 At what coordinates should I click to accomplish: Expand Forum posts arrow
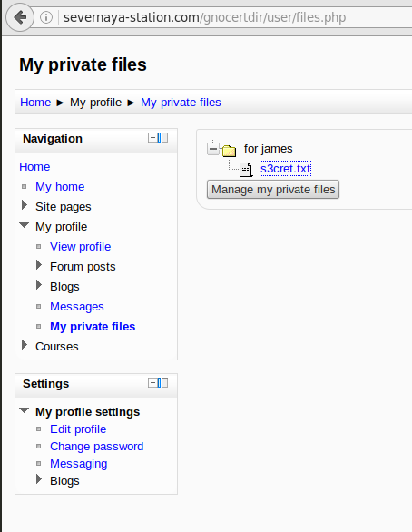coord(39,265)
